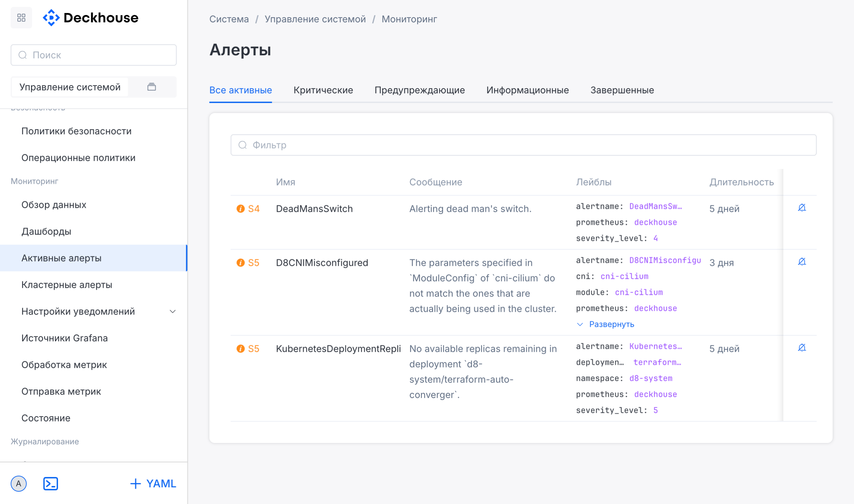Open the grid apps menu icon
Image resolution: width=854 pixels, height=504 pixels.
21,18
